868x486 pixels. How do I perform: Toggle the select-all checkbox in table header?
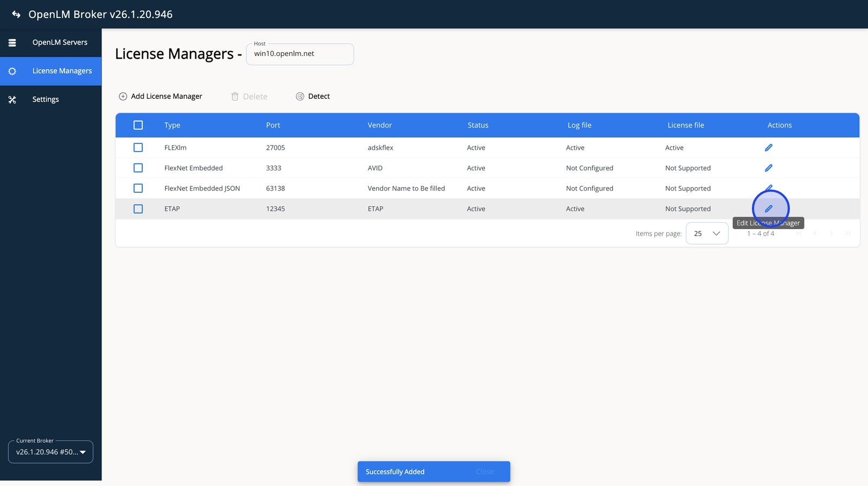point(138,125)
